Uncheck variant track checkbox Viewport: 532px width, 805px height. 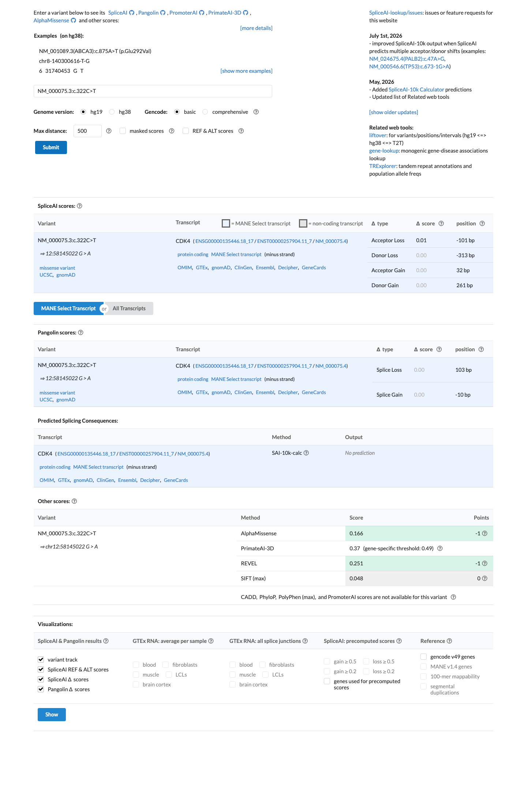pyautogui.click(x=41, y=659)
